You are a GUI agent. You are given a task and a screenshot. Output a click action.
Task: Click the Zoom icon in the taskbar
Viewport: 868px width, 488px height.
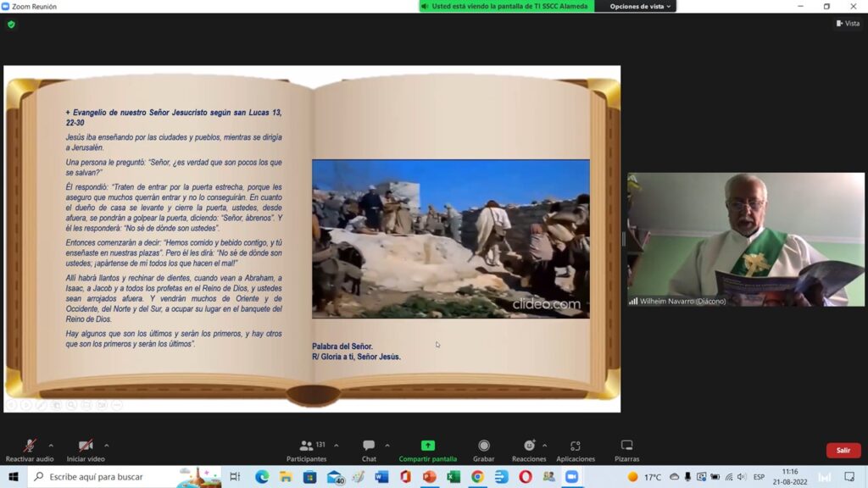click(x=572, y=476)
